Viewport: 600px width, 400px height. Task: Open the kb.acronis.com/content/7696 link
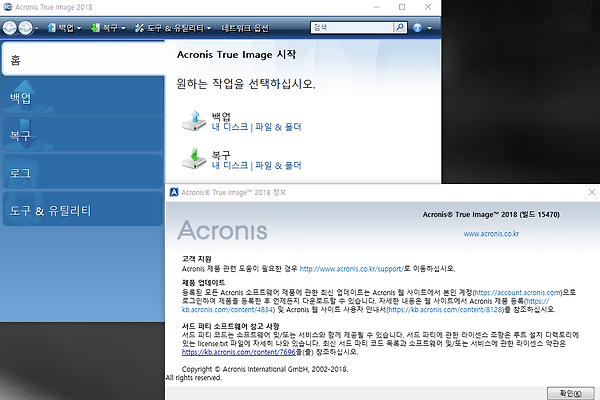pos(238,352)
